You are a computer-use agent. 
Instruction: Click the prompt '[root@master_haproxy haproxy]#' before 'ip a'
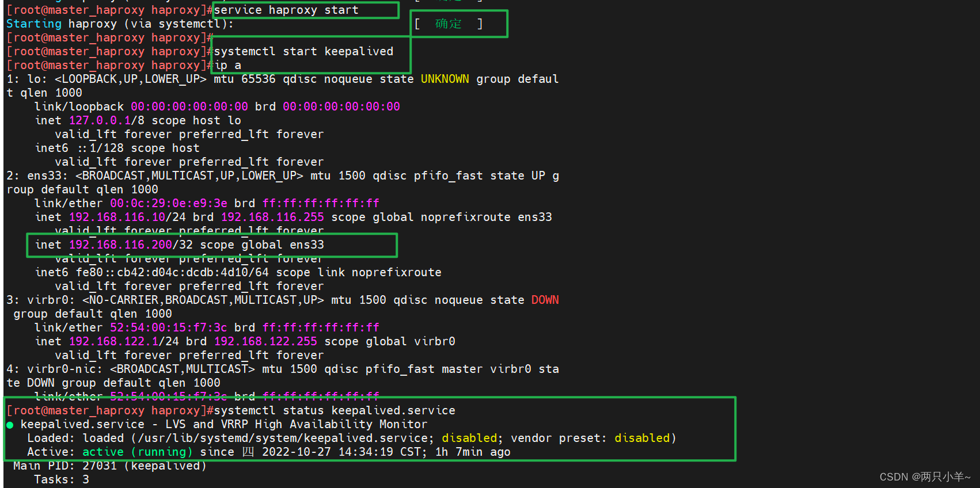(111, 65)
